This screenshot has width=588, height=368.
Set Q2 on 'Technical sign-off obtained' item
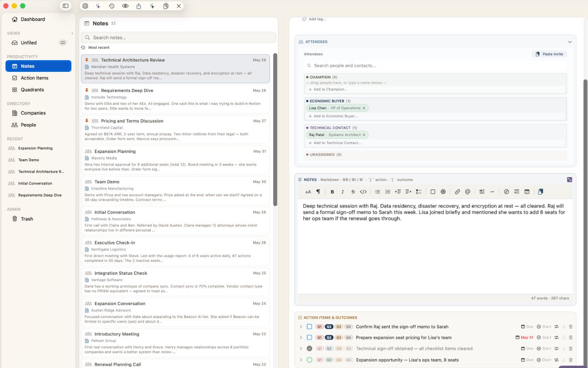[x=329, y=349]
